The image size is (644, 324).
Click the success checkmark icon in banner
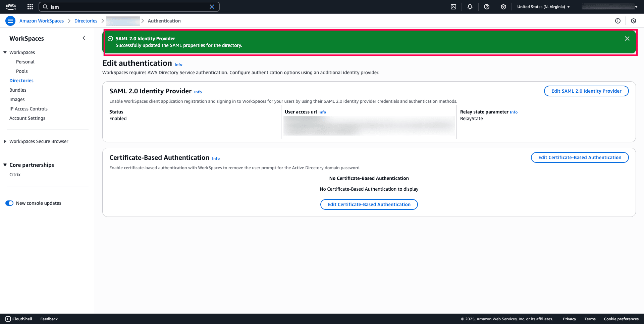(110, 39)
